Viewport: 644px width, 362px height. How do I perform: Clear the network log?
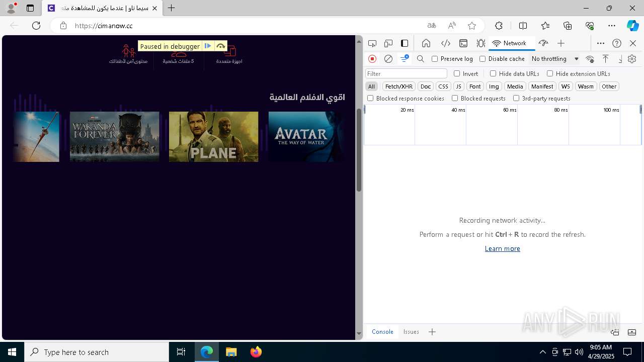388,59
